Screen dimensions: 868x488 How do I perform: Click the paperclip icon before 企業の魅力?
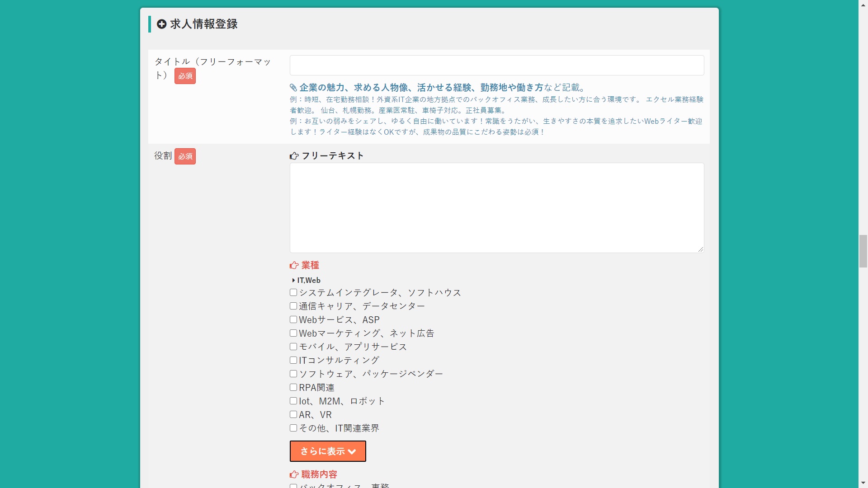(293, 88)
